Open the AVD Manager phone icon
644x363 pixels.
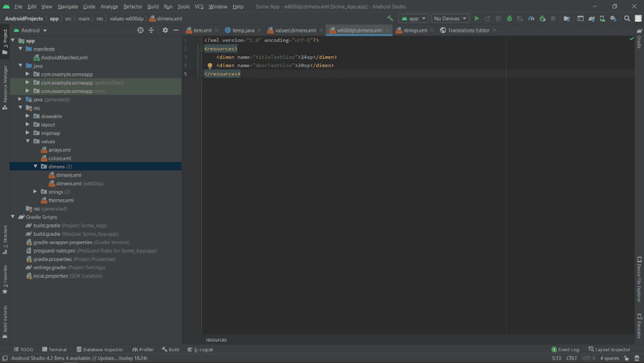point(602,18)
